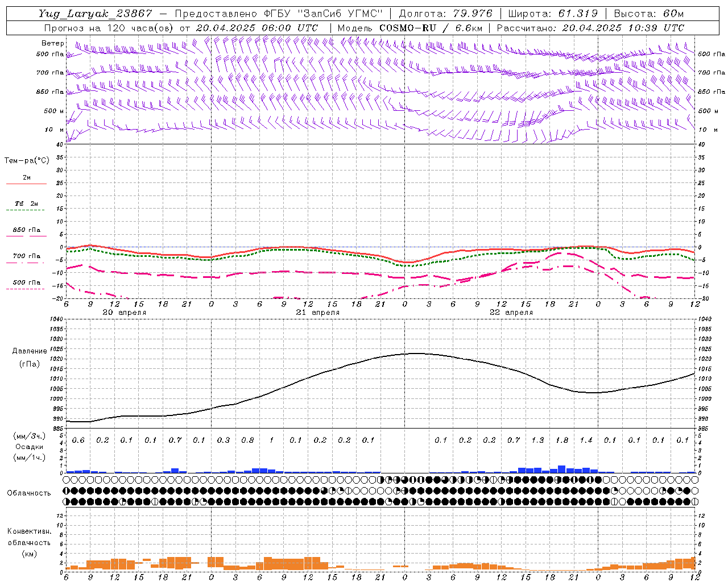728x582 pixels.
Task: Click the 3-hour precipitation value '0.3'
Action: pos(223,440)
